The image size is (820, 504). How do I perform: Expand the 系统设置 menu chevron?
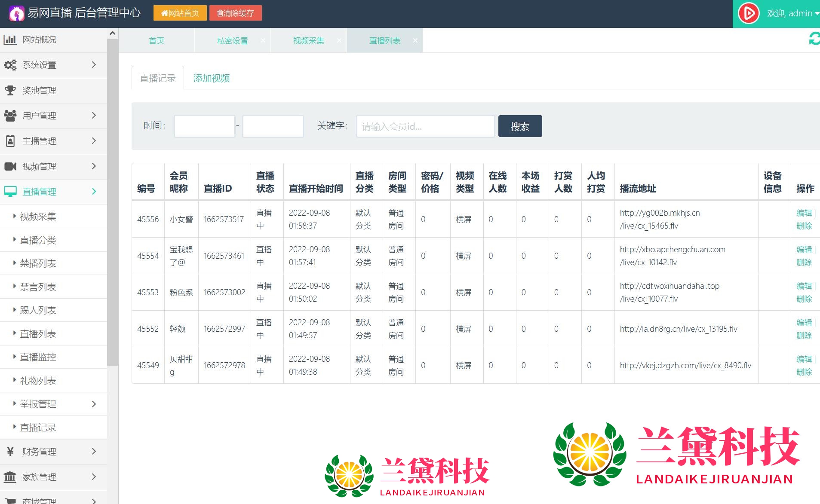94,65
